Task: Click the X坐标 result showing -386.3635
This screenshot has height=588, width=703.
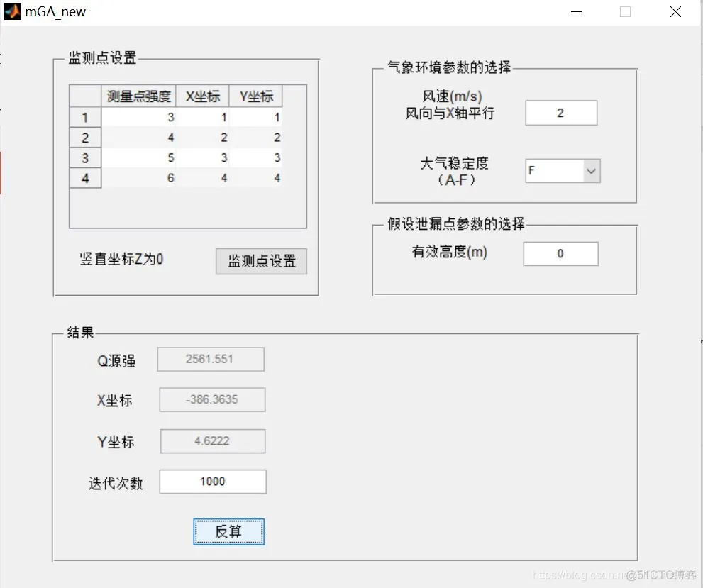Action: pos(212,399)
